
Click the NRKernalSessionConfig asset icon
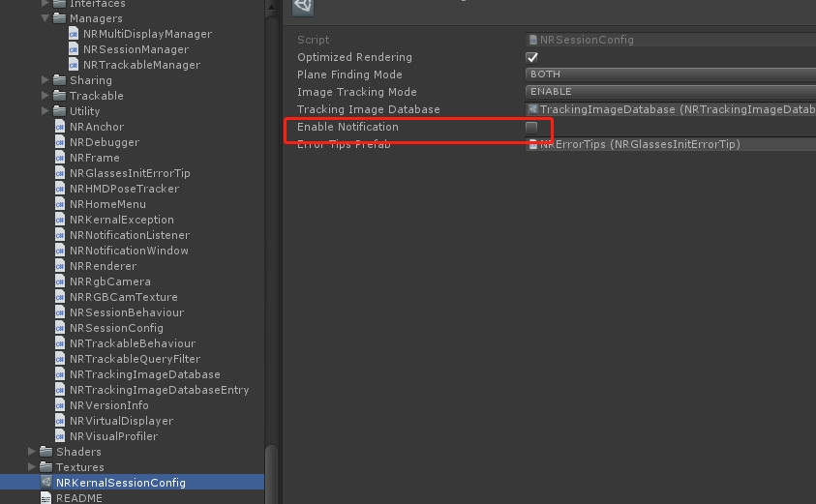pos(46,483)
